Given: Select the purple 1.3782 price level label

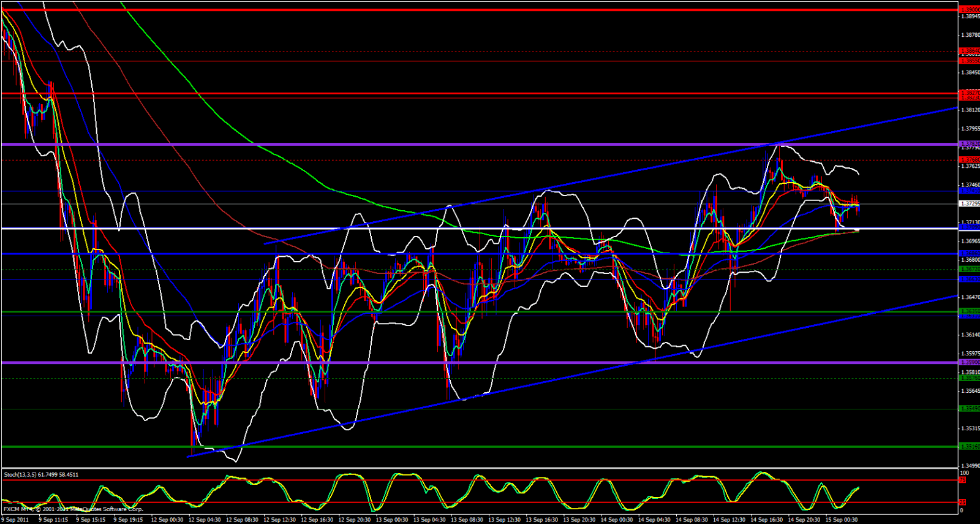Looking at the screenshot, I should pos(969,144).
